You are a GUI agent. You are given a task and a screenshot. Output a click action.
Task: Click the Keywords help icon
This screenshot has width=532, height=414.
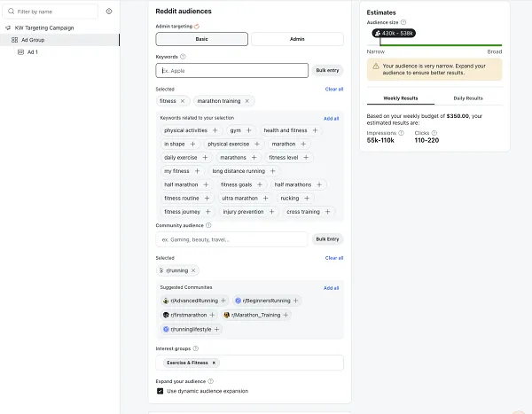coord(183,56)
